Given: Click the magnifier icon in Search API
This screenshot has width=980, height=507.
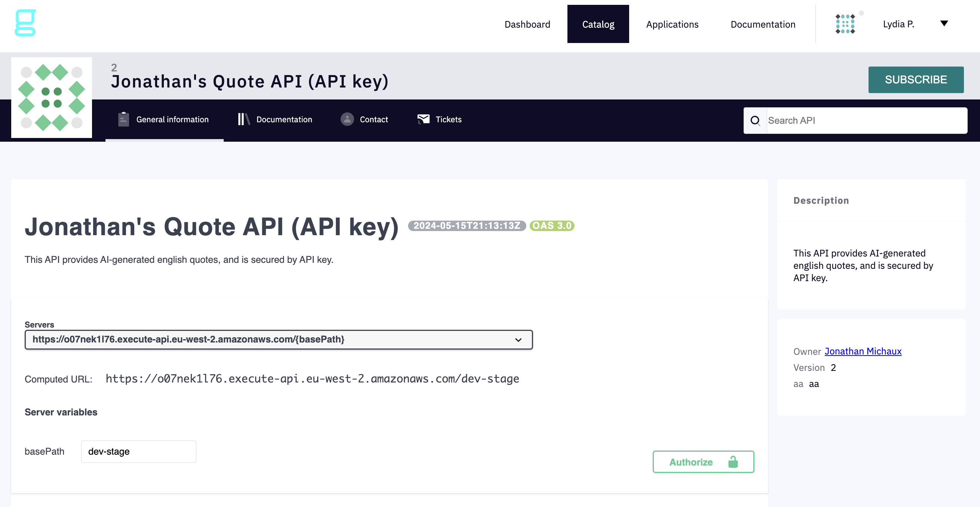Looking at the screenshot, I should (755, 120).
